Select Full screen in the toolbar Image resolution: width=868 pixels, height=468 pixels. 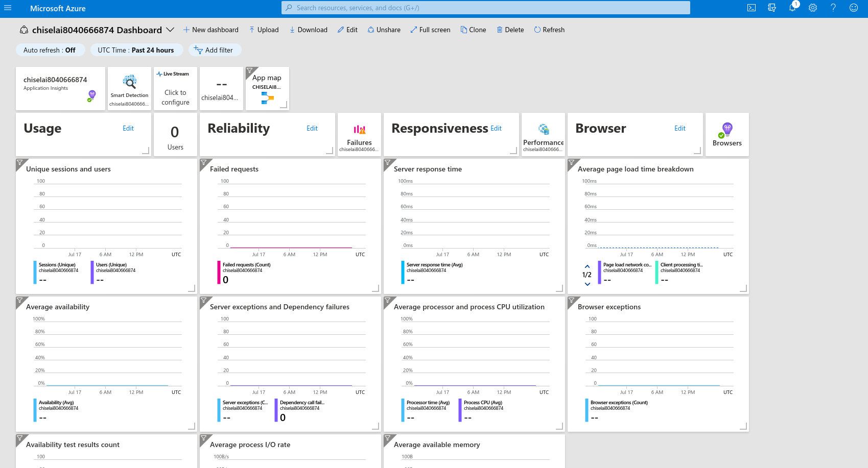(430, 30)
